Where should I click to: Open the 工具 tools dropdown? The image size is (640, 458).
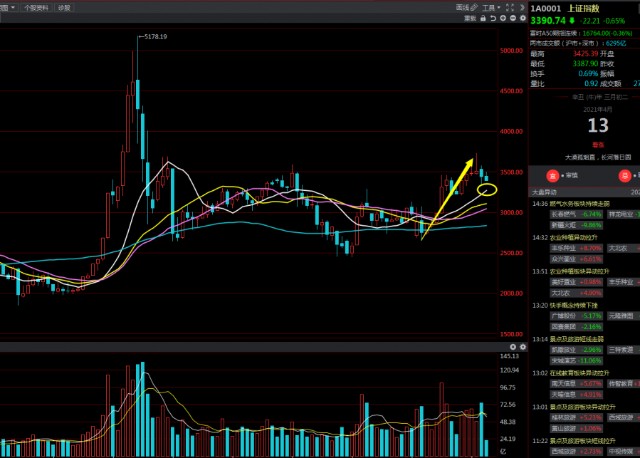pyautogui.click(x=490, y=7)
